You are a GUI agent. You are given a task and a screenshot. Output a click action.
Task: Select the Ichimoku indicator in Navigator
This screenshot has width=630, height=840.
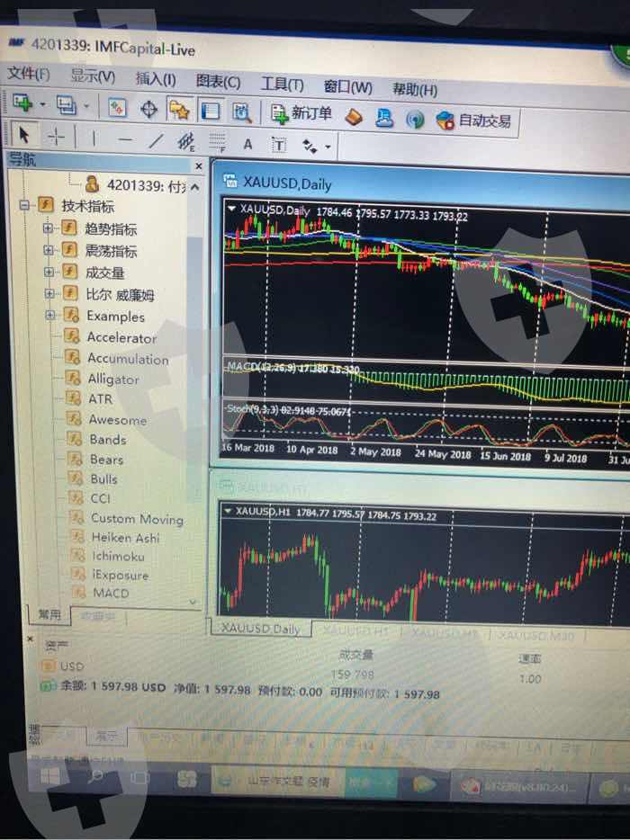[117, 557]
